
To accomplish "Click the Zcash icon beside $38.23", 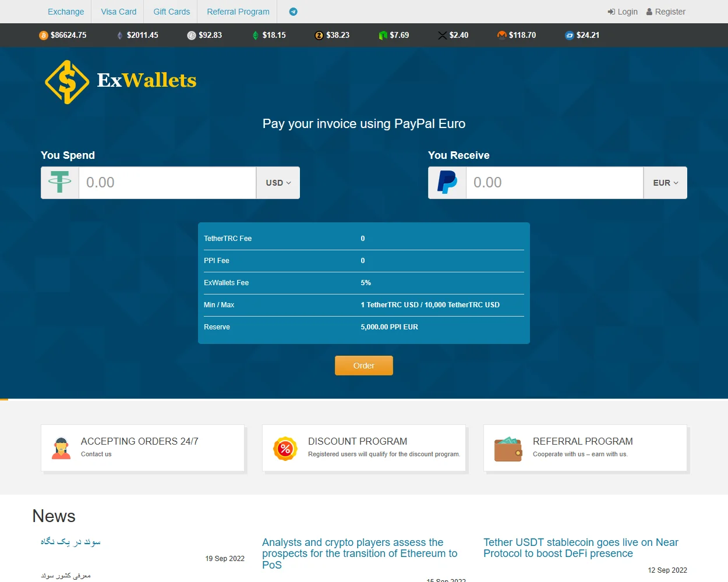I will point(319,36).
